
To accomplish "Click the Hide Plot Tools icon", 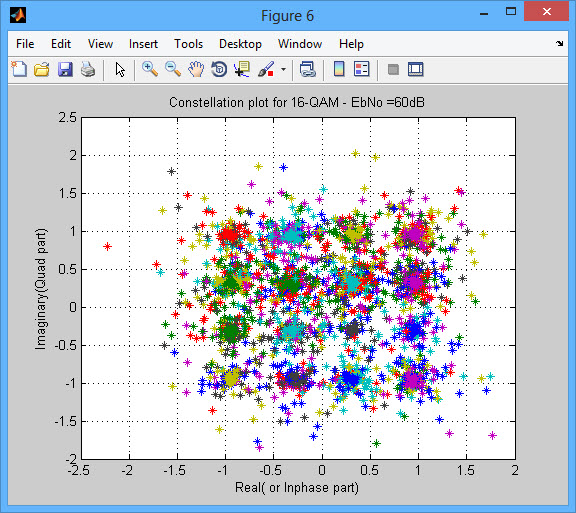I will [393, 69].
